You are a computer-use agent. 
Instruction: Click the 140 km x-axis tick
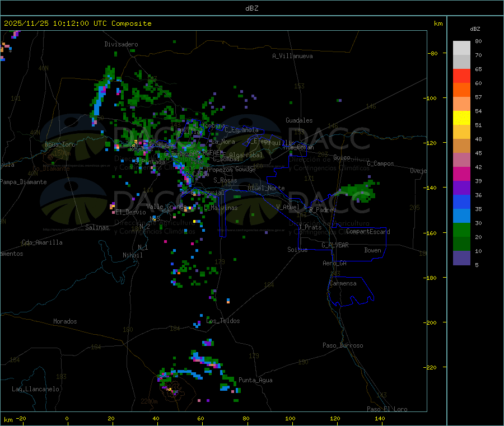[380, 418]
